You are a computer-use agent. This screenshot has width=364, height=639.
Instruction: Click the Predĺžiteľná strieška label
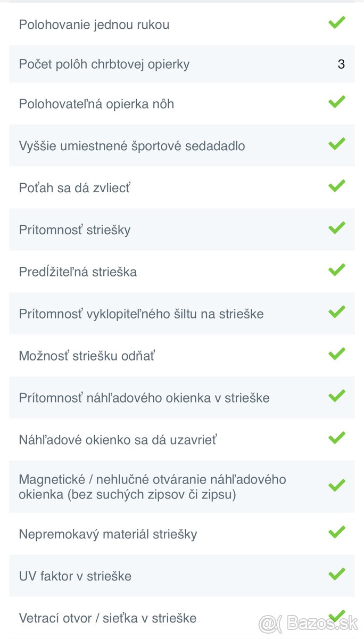click(78, 272)
